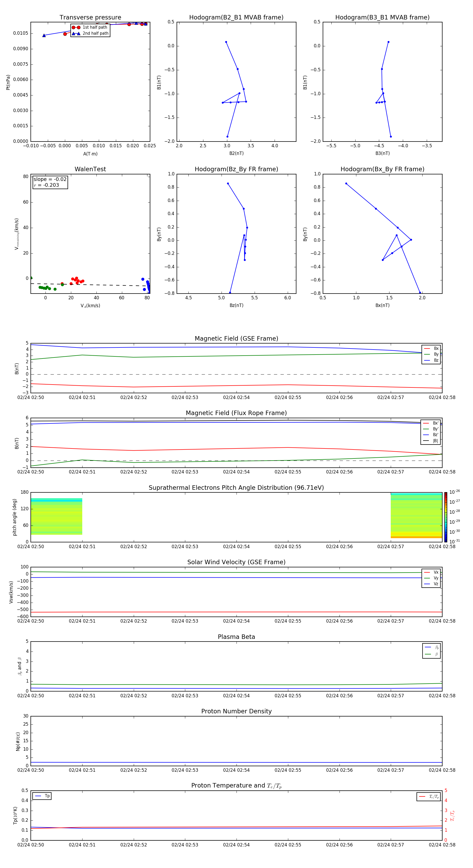Select the By entry in GSE legend
Viewport: 473px width, 868px height.
[431, 354]
